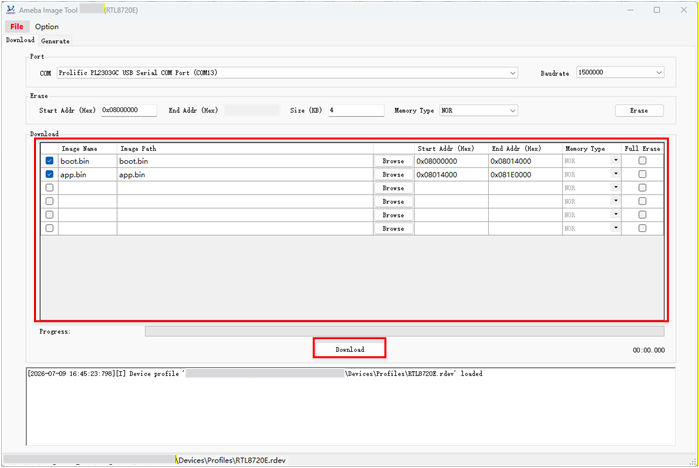
Task: Click the Erase Start Addr field
Action: coord(129,110)
